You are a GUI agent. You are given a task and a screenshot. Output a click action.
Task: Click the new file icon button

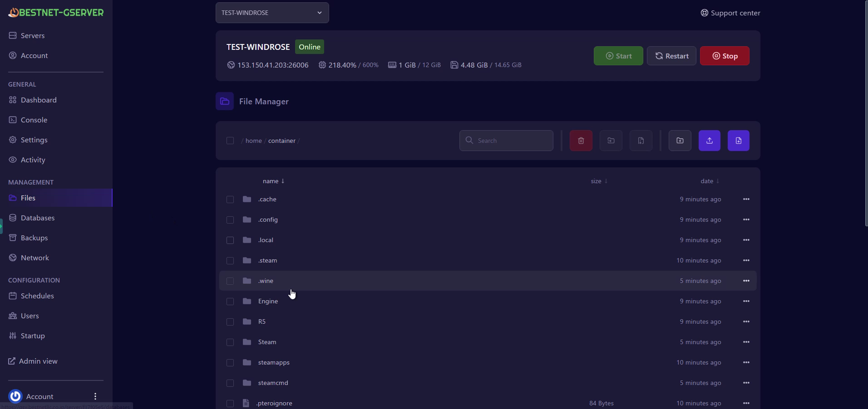(x=738, y=141)
